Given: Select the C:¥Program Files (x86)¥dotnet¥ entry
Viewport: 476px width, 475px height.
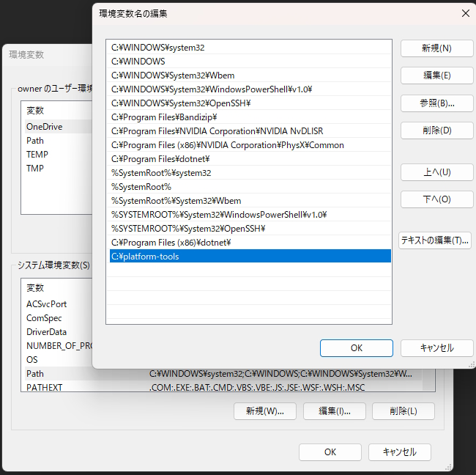Looking at the screenshot, I should tap(249, 243).
